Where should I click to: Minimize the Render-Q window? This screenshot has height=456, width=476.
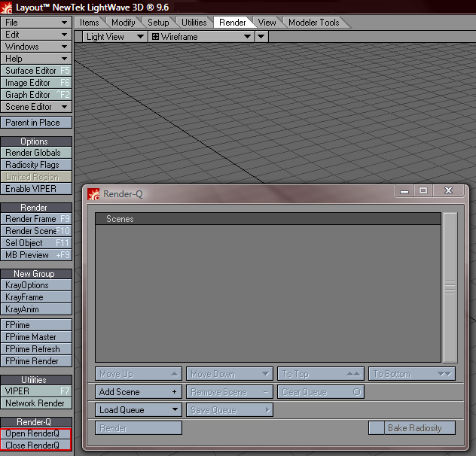click(x=404, y=190)
